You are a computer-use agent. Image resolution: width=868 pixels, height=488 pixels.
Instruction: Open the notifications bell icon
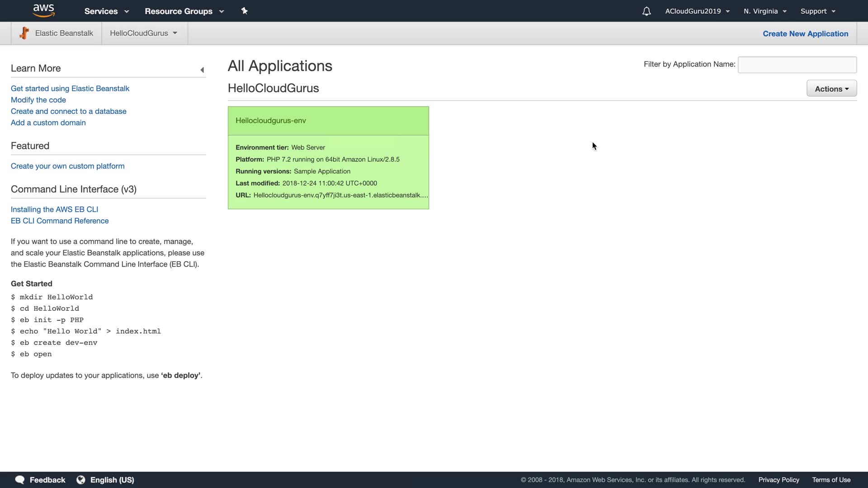(646, 11)
